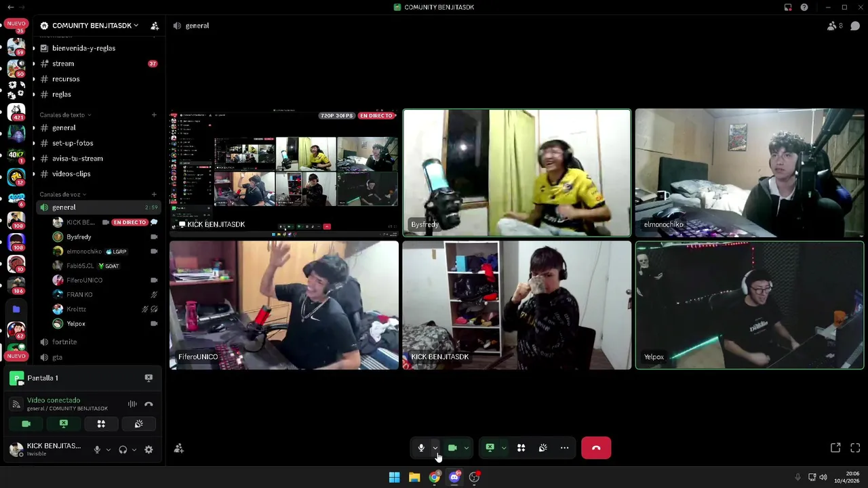Open inbox icon in title bar

coord(788,7)
